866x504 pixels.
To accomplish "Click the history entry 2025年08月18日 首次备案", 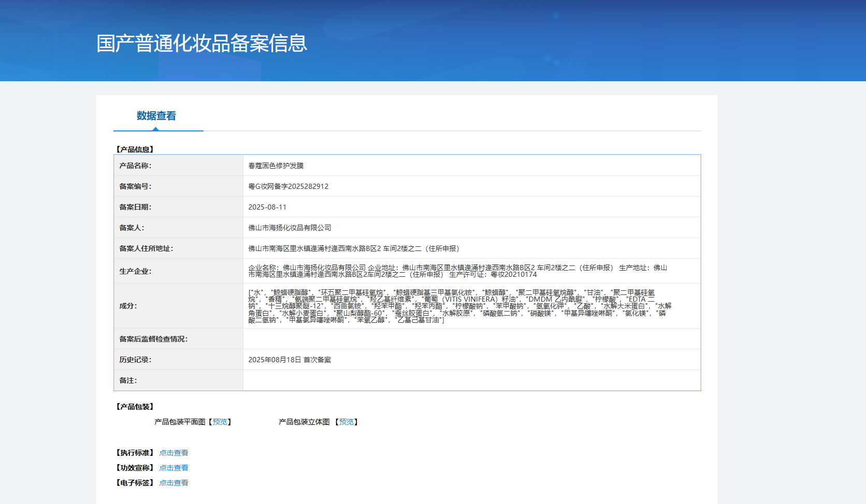I will tap(290, 360).
